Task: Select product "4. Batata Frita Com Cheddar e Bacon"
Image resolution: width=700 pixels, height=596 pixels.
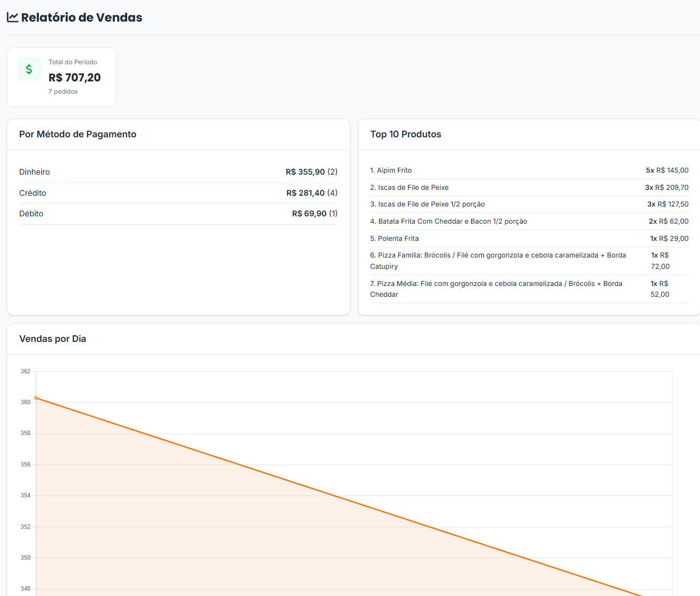Action: [449, 222]
